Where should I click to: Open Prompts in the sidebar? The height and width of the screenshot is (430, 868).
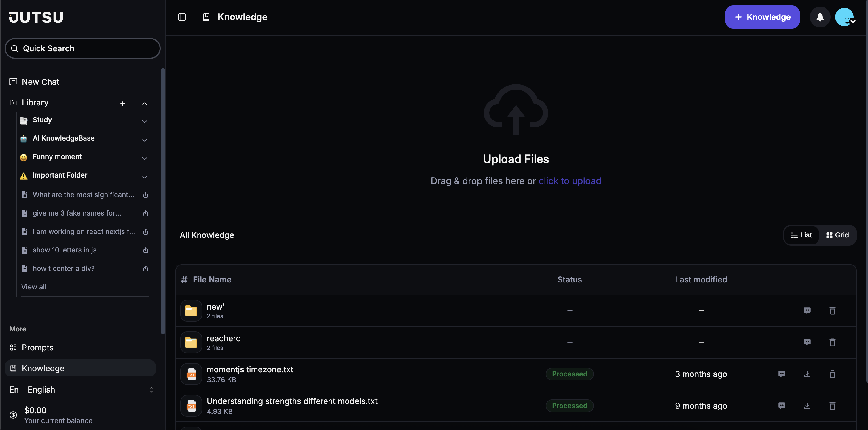[37, 347]
